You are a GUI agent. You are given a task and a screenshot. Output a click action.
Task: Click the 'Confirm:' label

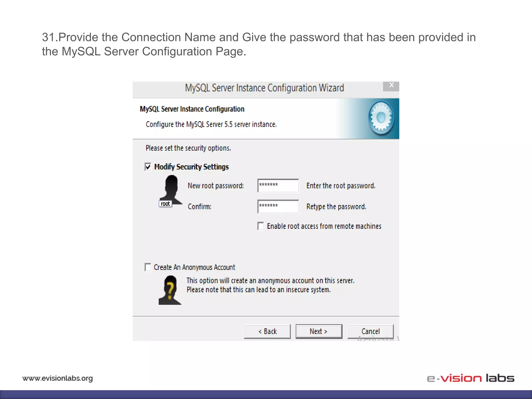point(199,207)
